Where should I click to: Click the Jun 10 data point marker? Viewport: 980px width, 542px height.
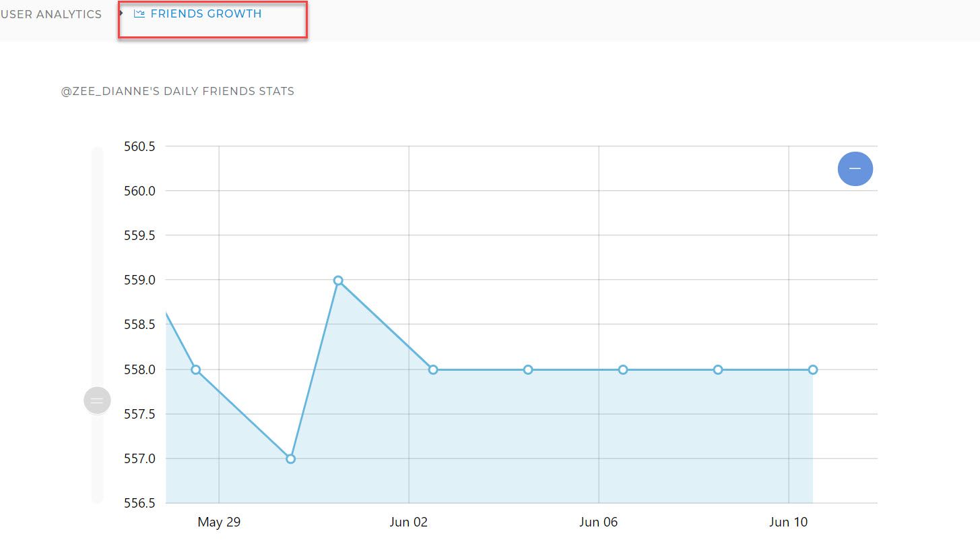click(812, 369)
